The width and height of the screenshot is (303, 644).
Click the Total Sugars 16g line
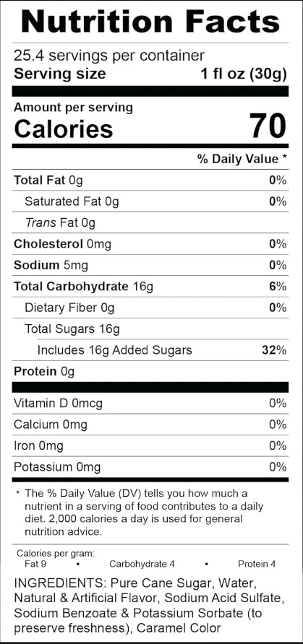72,329
